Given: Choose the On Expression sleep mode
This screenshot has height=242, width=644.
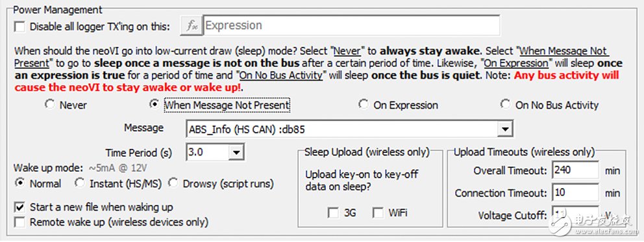Looking at the screenshot, I should 364,105.
